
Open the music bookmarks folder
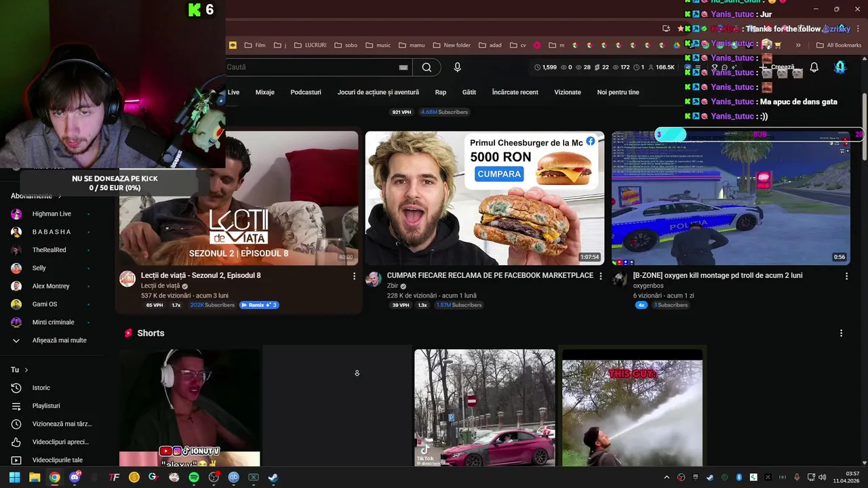pos(378,45)
